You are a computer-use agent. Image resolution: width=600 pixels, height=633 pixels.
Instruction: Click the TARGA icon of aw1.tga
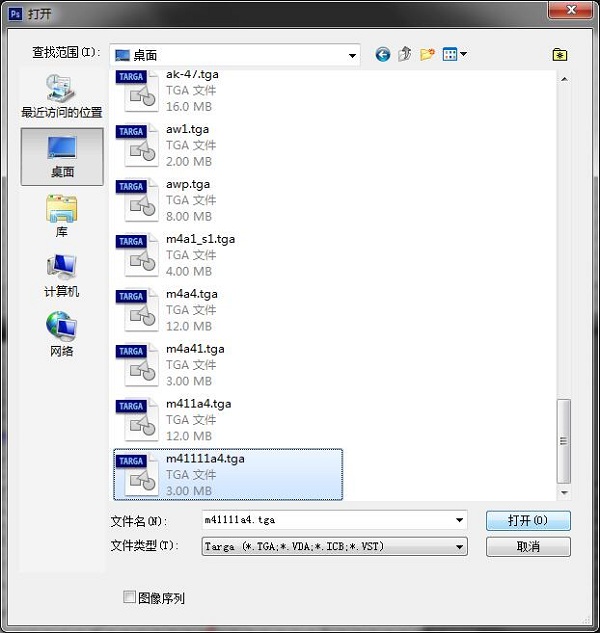tap(136, 146)
